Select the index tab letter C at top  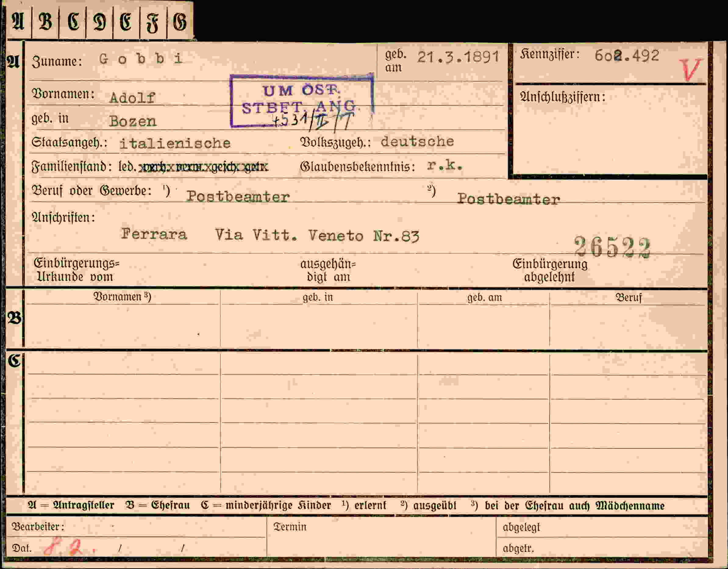click(x=73, y=22)
